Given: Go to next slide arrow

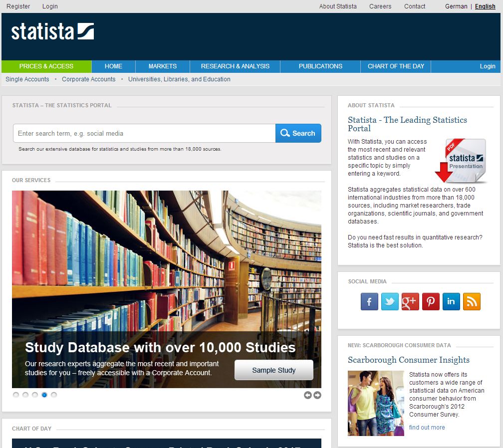Looking at the screenshot, I should [x=317, y=395].
